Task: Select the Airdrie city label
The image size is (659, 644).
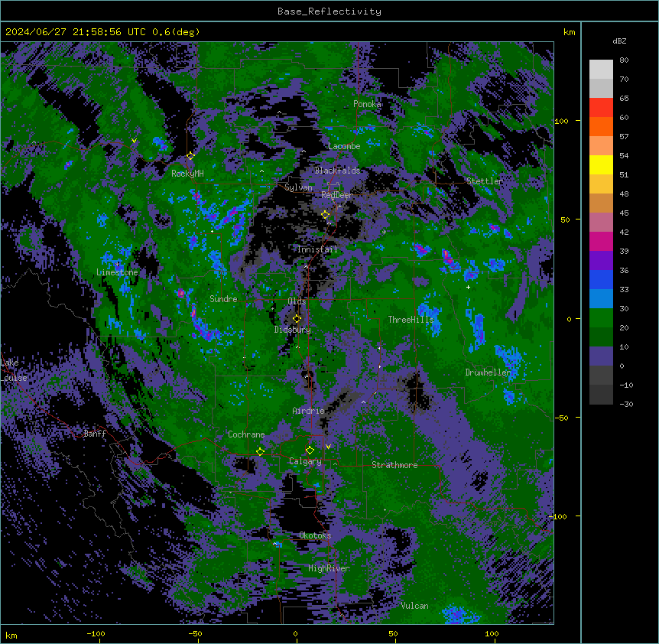Action: (309, 411)
